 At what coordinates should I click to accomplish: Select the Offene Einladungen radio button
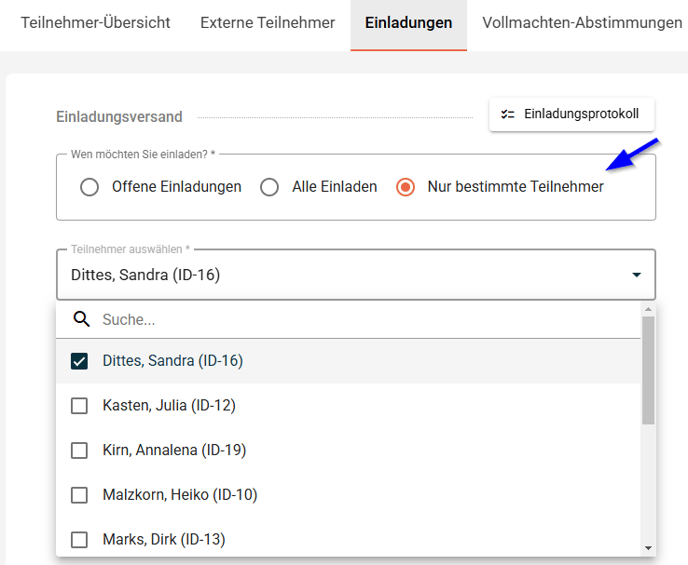[x=90, y=187]
